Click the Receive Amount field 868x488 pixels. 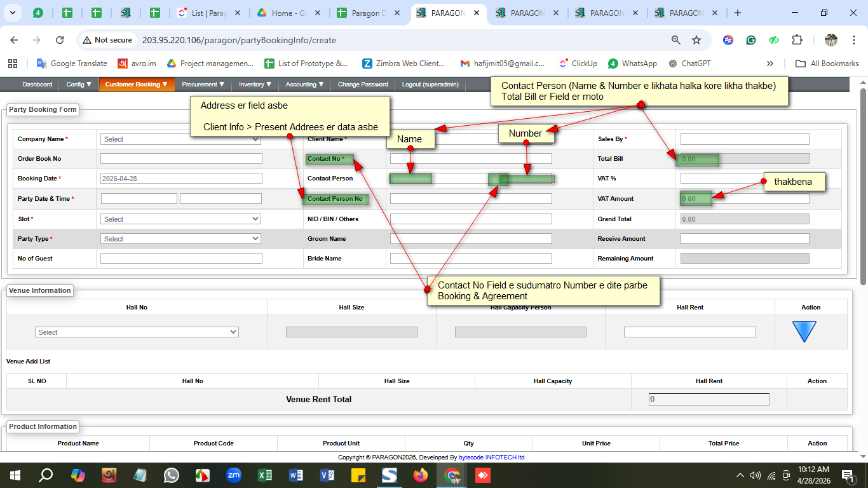[745, 239]
